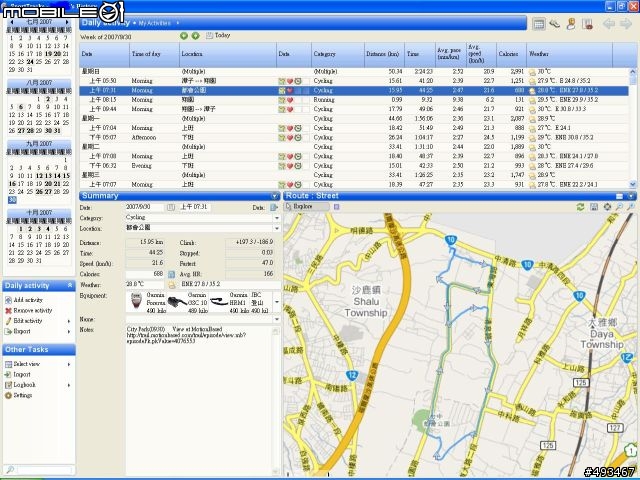Click the Notes text area
Screen dimensions: 640x480
point(200,400)
